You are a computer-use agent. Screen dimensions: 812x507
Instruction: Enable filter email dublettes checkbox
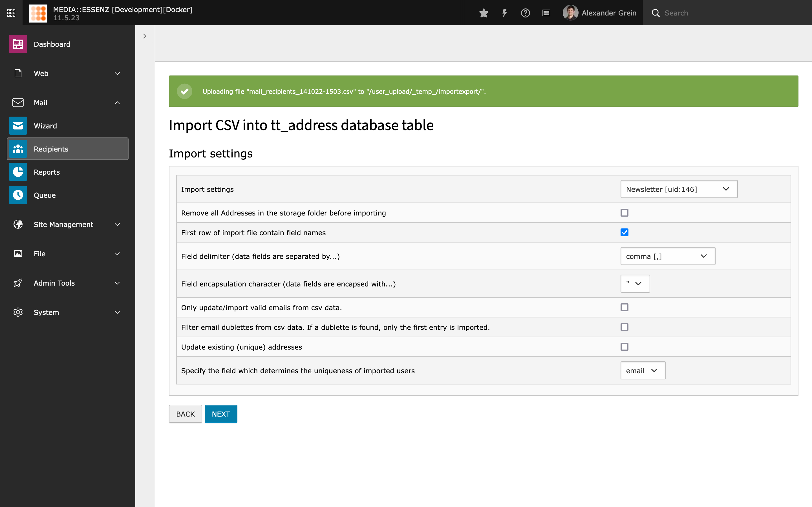coord(624,327)
